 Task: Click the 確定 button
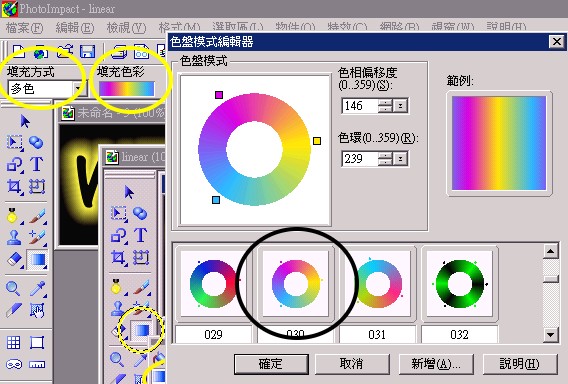tap(271, 364)
